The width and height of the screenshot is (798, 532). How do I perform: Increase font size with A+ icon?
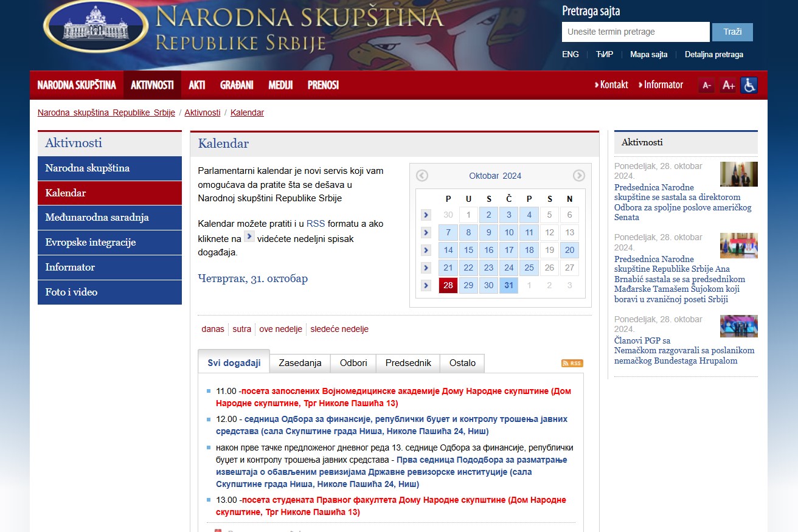[728, 86]
